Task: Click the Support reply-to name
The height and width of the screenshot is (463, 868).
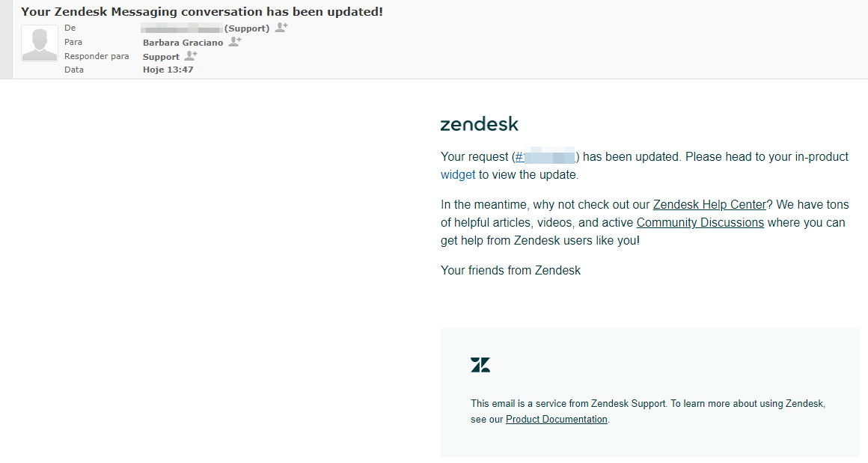Action: pos(160,55)
